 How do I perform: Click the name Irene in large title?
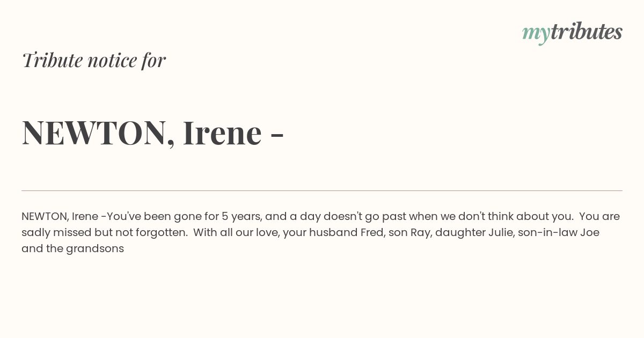(222, 133)
